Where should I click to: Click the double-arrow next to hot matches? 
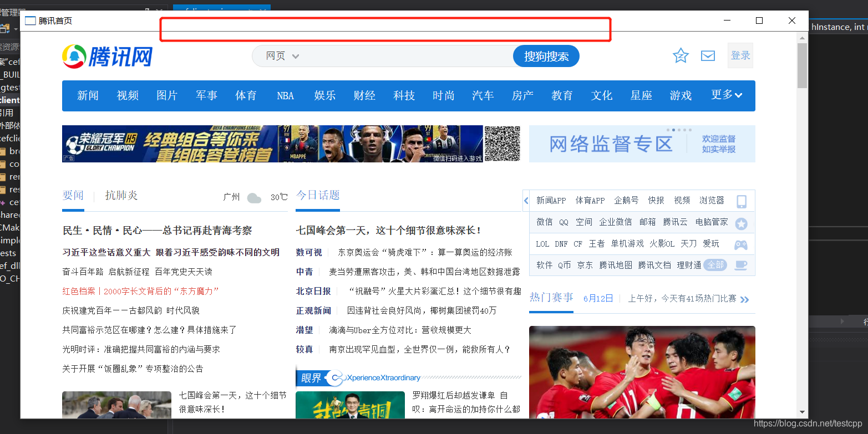(x=744, y=299)
